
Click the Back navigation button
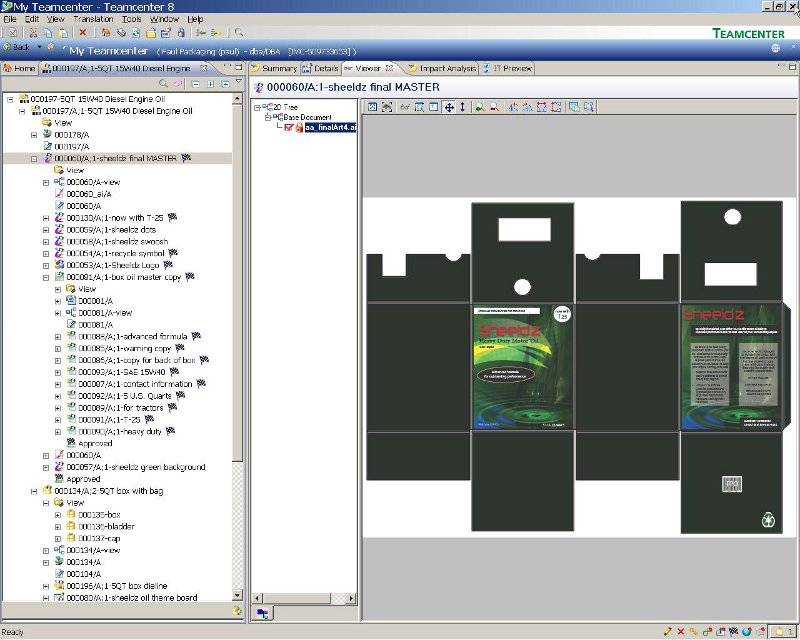point(17,47)
